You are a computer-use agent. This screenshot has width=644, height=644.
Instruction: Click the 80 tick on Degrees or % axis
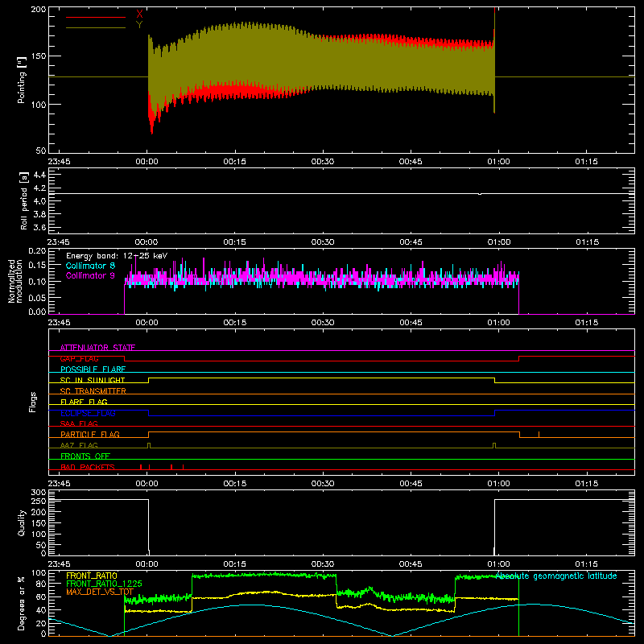pos(41,584)
